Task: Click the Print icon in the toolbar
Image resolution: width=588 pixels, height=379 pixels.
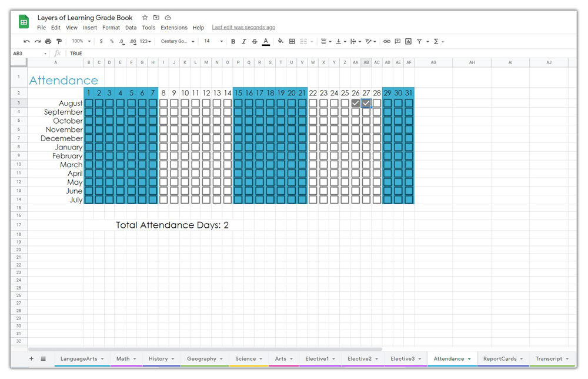Action: (x=48, y=41)
